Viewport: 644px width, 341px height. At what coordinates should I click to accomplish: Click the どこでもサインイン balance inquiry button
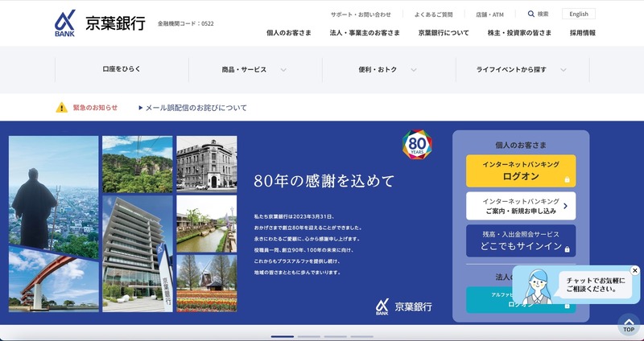[x=520, y=241]
